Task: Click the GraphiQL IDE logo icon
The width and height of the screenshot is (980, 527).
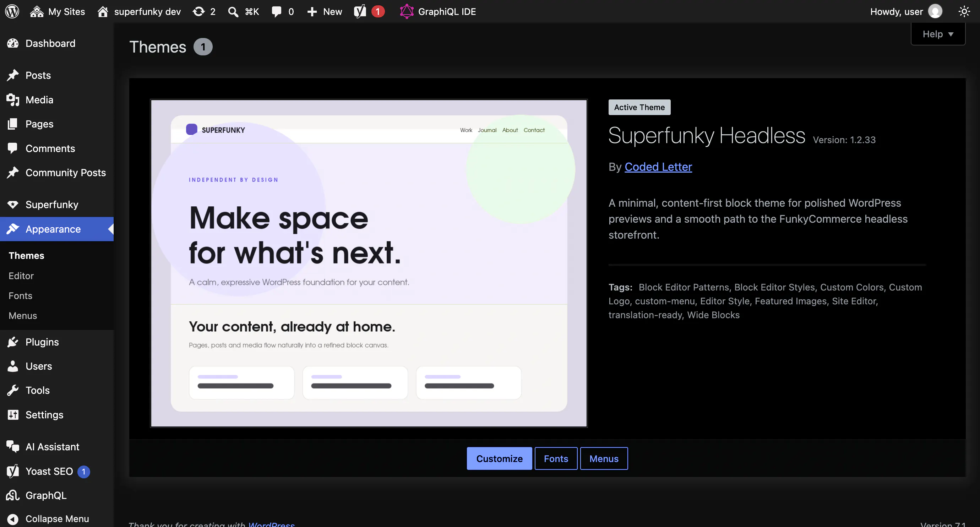Action: [x=406, y=11]
